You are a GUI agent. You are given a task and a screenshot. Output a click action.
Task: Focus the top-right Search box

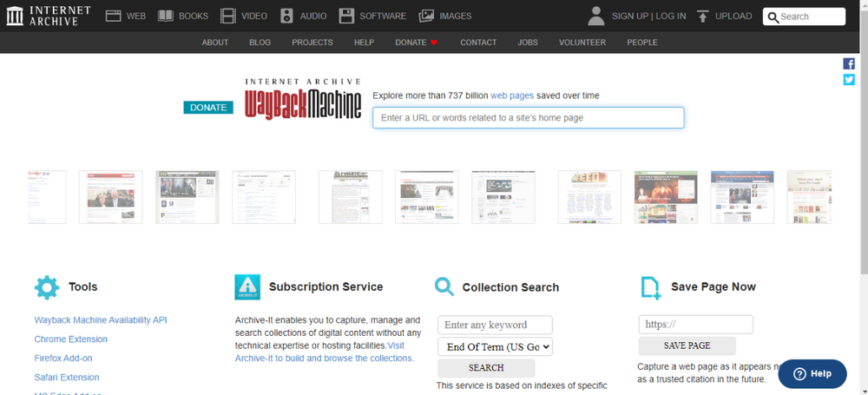click(804, 16)
